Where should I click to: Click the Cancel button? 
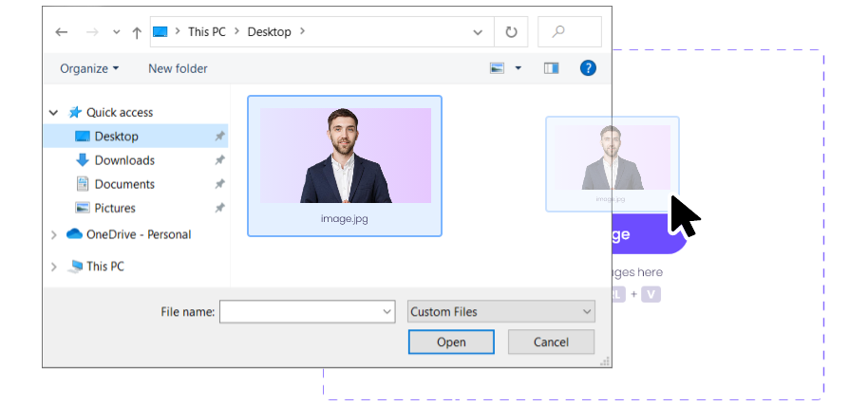tap(551, 341)
